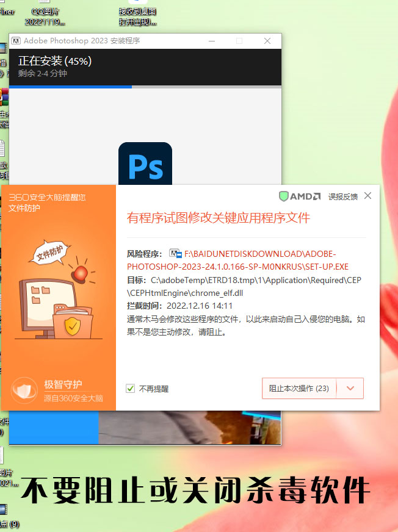Minimize the Photoshop 2023 installer window
This screenshot has height=532, width=398.
pos(212,41)
